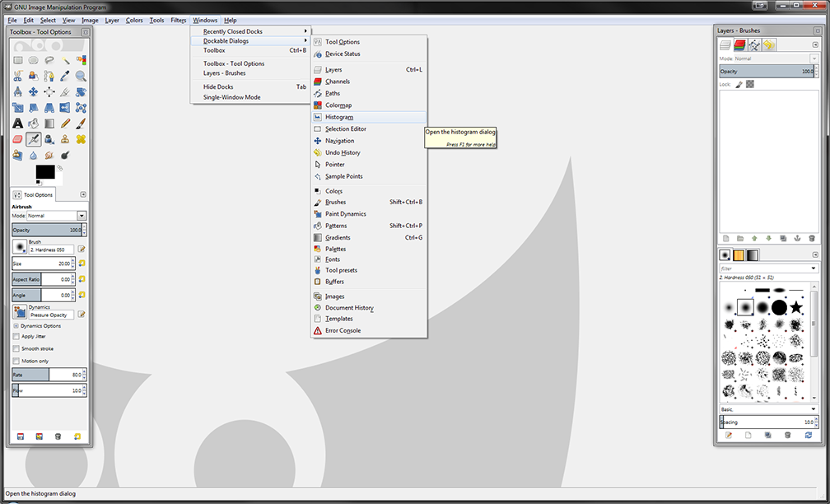Screen dimensions: 830x504
Task: Select the Color Picker eyedropper tool
Action: [x=65, y=77]
